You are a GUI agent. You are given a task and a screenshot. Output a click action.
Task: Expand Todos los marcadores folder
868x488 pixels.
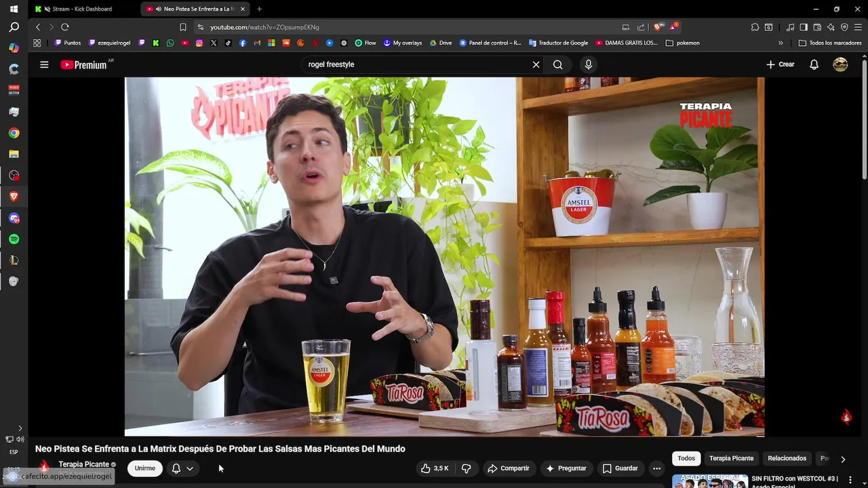coord(830,43)
